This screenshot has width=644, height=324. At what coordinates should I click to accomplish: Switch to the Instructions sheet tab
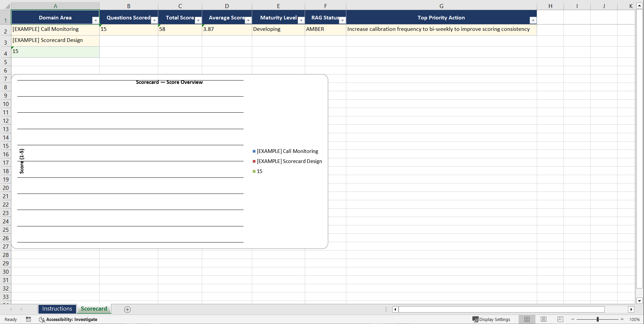coord(57,309)
